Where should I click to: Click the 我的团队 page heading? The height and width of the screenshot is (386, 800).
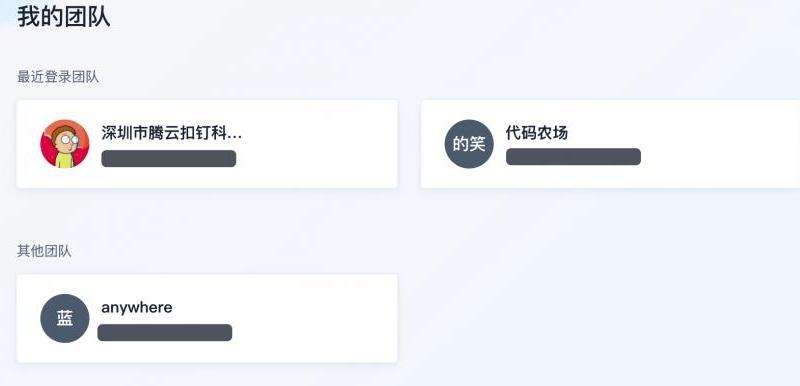[x=64, y=16]
